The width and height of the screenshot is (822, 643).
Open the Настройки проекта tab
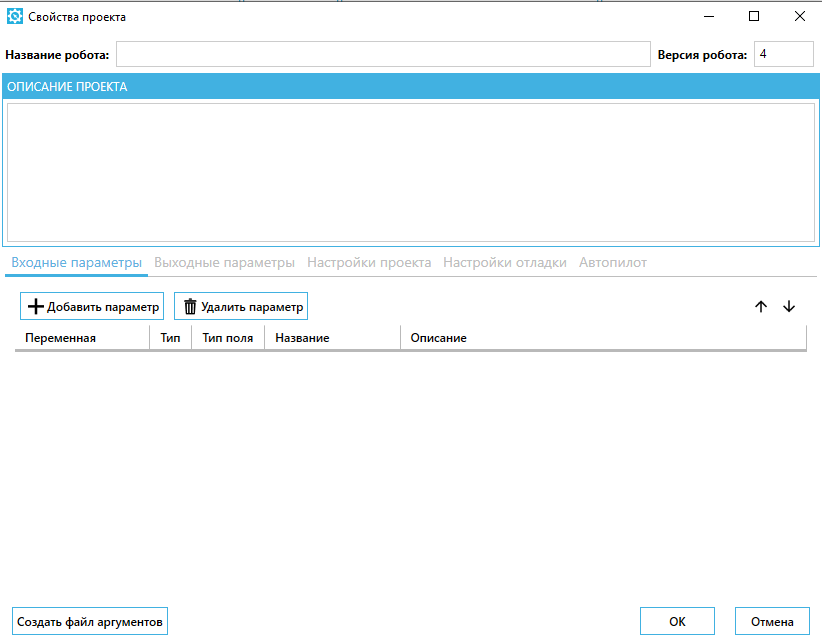tap(369, 263)
